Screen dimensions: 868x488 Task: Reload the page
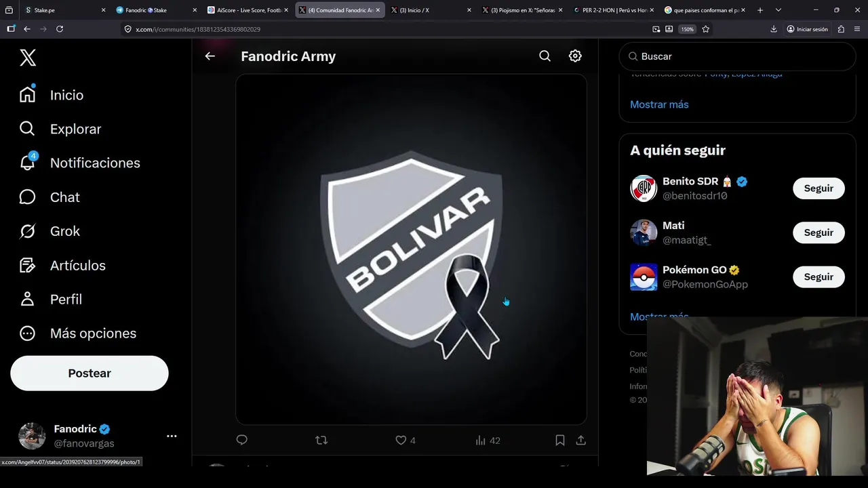(60, 29)
